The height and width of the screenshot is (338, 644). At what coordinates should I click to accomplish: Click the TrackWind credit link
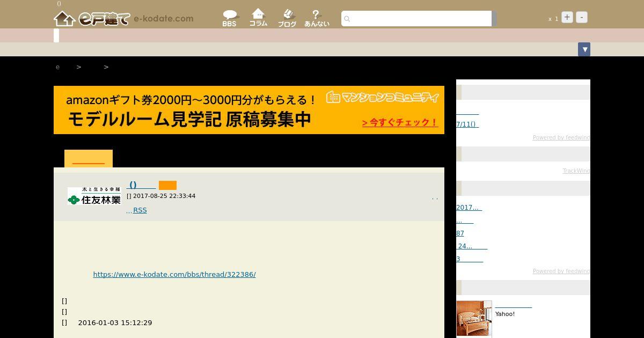coord(576,171)
